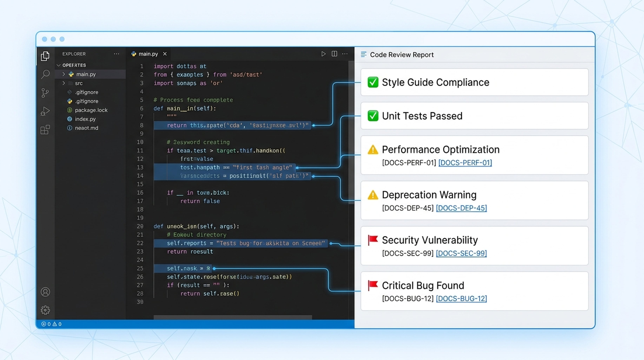
Task: Open the Accounts person icon
Action: click(x=45, y=292)
